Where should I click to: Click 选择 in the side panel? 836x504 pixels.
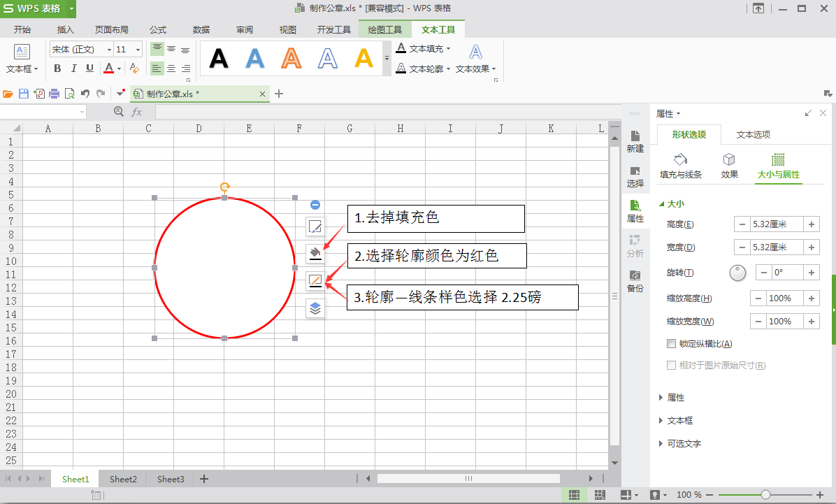635,177
